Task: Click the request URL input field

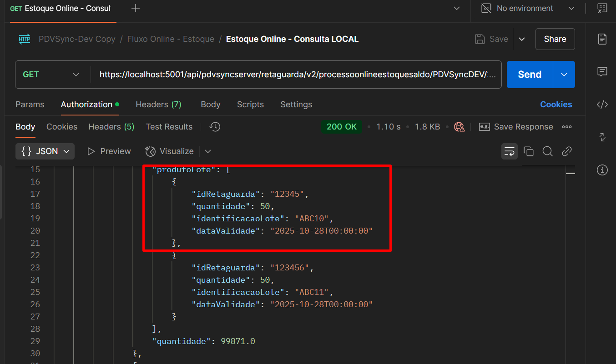Action: click(x=296, y=75)
